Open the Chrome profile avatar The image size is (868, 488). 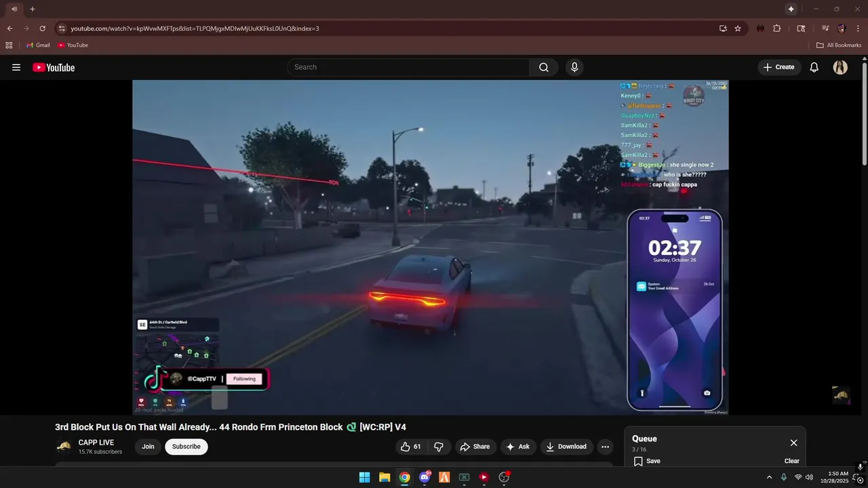[x=842, y=28]
